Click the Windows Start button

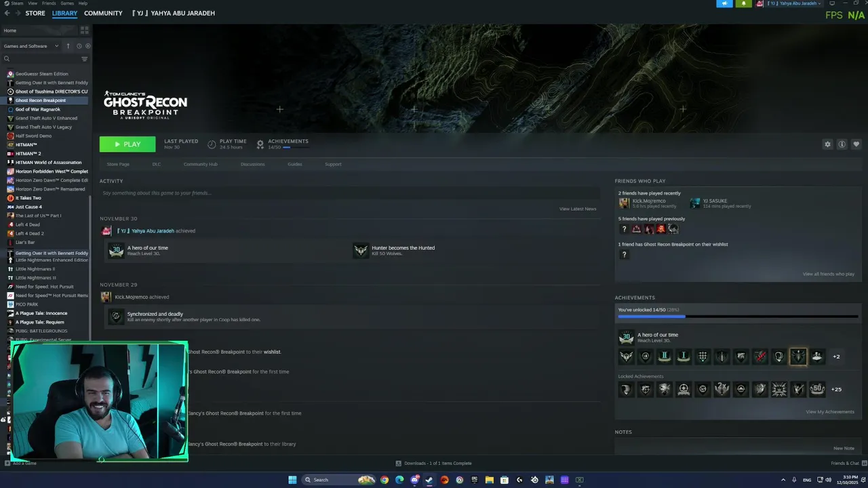tap(292, 480)
